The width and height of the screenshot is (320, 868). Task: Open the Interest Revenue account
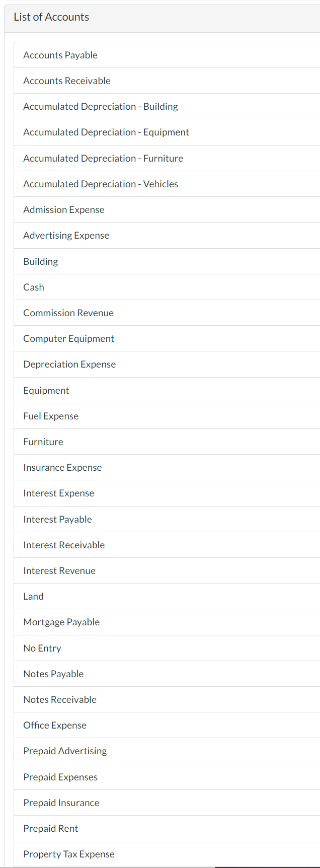click(59, 570)
